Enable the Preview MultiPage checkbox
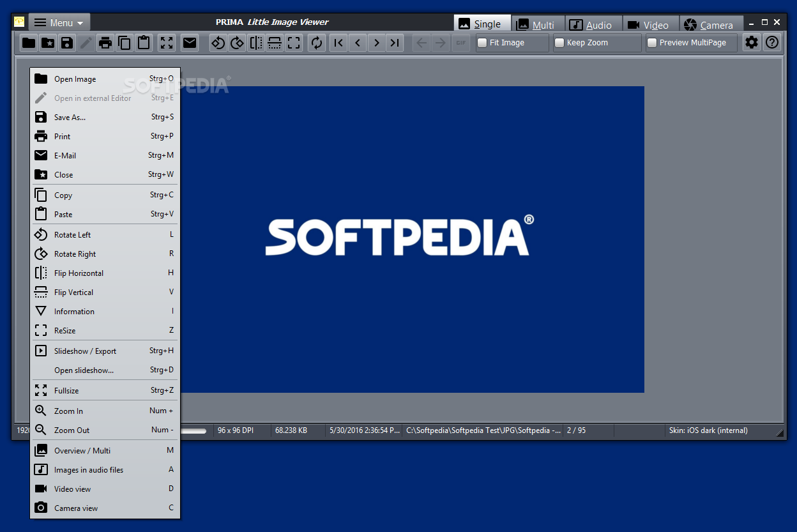 click(652, 43)
